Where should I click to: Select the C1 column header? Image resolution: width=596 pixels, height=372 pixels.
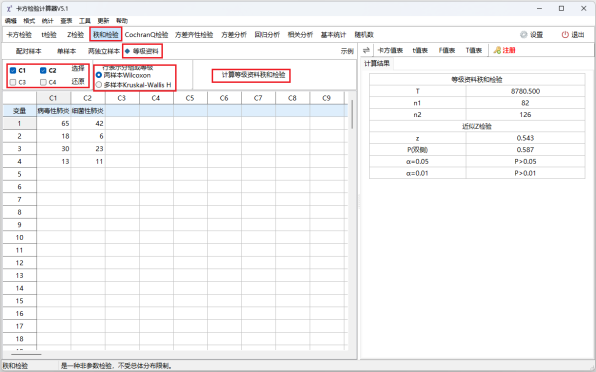click(53, 98)
